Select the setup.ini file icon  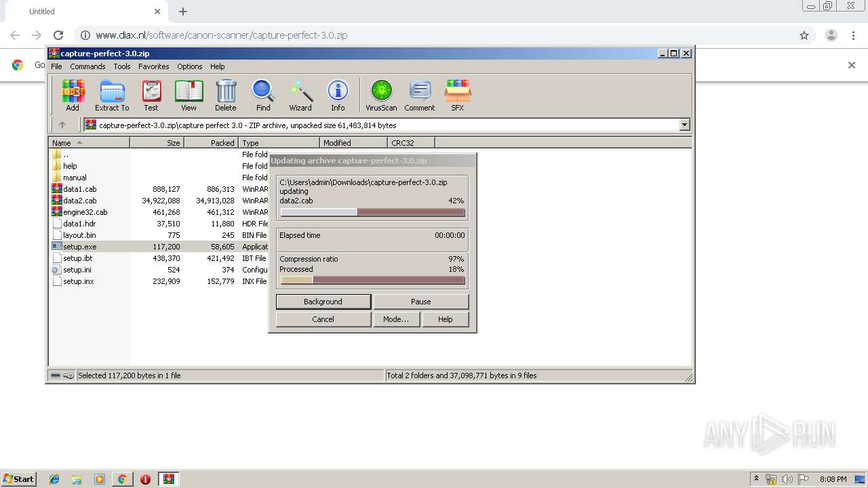(x=57, y=269)
